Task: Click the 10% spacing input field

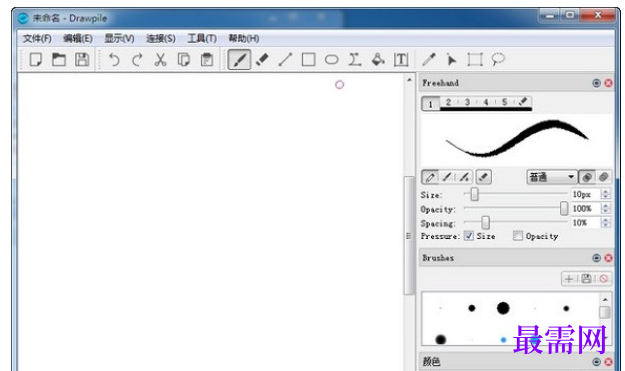Action: click(x=586, y=222)
